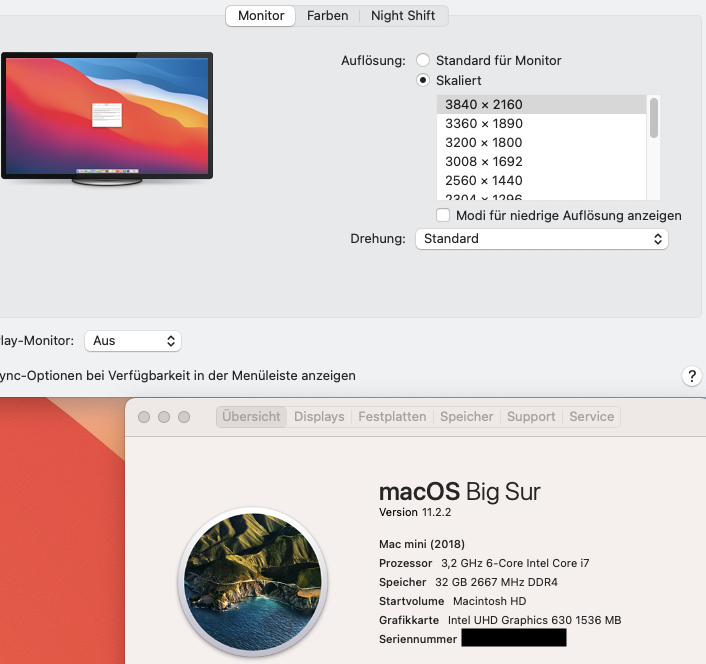The image size is (706, 664).
Task: Open the help question mark button
Action: (x=692, y=376)
